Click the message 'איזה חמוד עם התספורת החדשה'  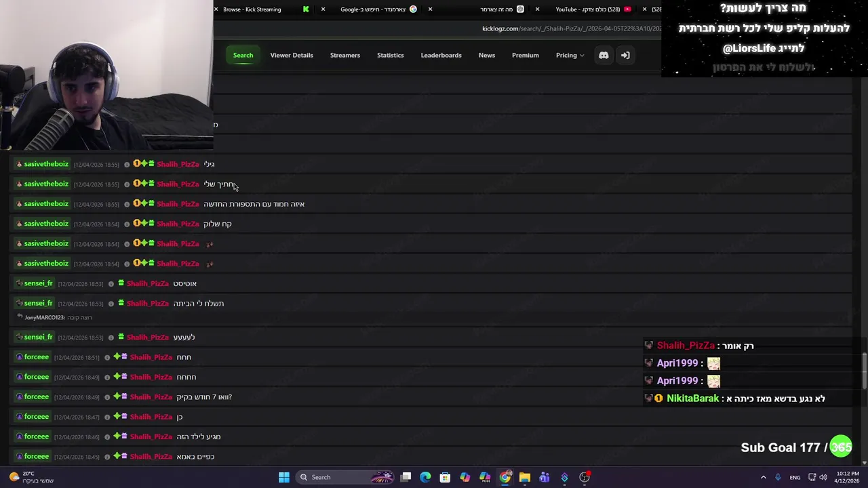coord(254,204)
